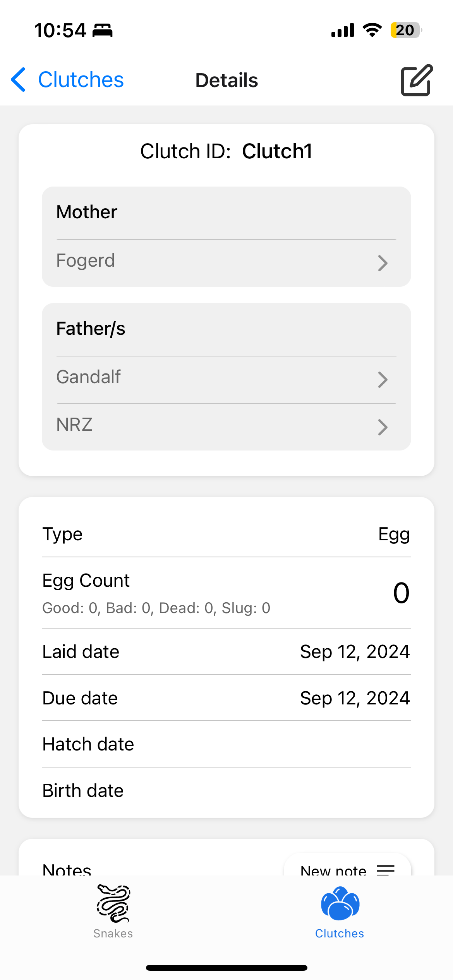Go back to Clutches list
This screenshot has width=453, height=980.
tap(81, 80)
